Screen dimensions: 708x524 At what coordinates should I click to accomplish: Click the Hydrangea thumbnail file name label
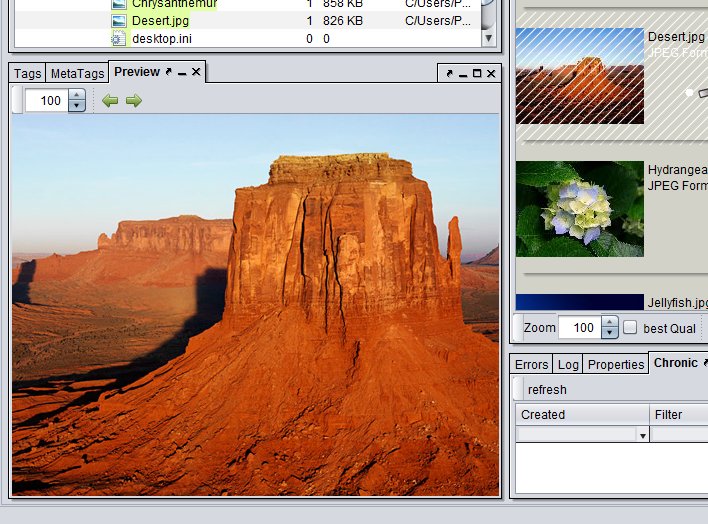(x=678, y=169)
